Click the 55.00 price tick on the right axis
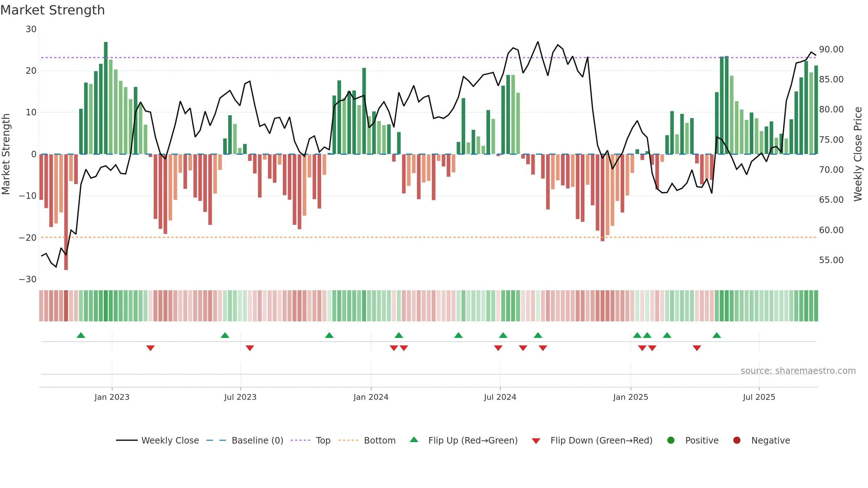The width and height of the screenshot is (868, 488). [x=831, y=260]
